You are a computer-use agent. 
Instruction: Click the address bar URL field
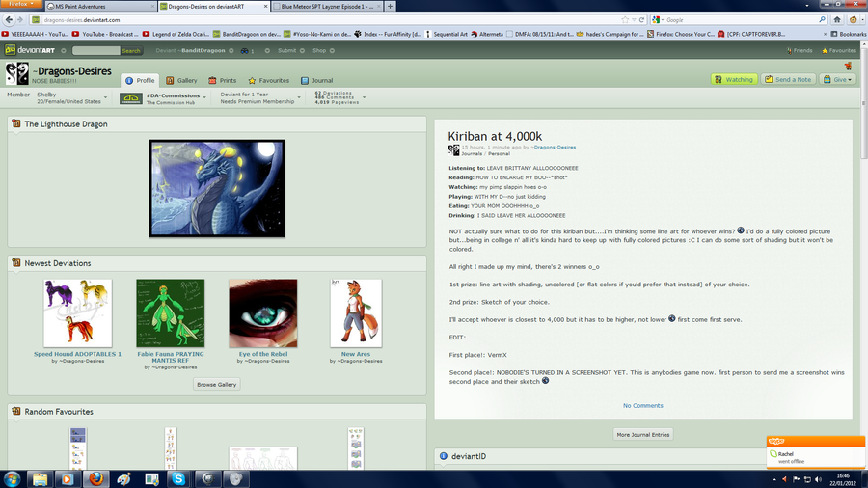pos(331,20)
